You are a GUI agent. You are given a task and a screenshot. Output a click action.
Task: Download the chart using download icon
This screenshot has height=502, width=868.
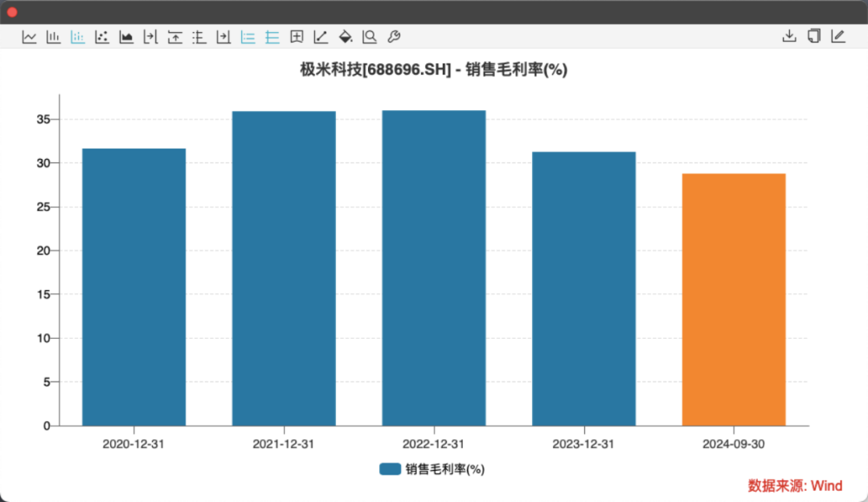pyautogui.click(x=789, y=36)
